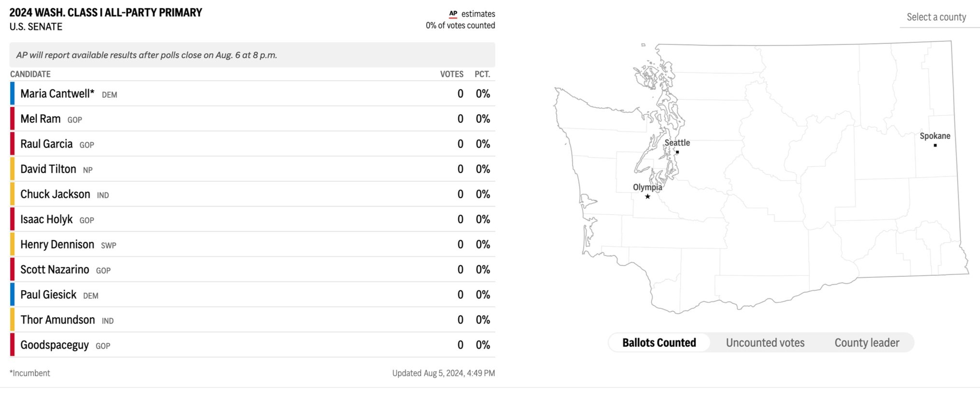Click the Olympia capital star marker
The height and width of the screenshot is (394, 980).
coord(647,196)
